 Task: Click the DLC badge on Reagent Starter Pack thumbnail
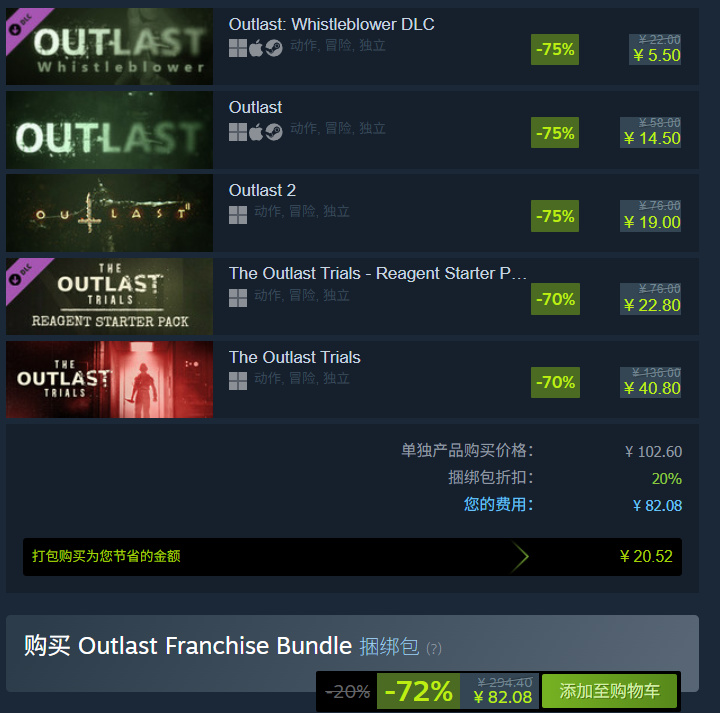tap(23, 275)
